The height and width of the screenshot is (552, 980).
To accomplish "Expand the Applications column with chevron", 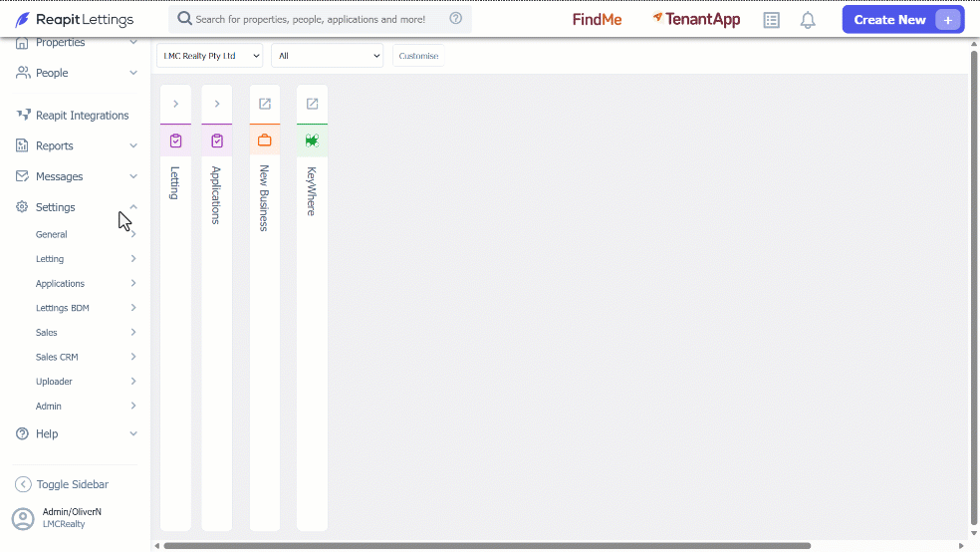I will [217, 104].
